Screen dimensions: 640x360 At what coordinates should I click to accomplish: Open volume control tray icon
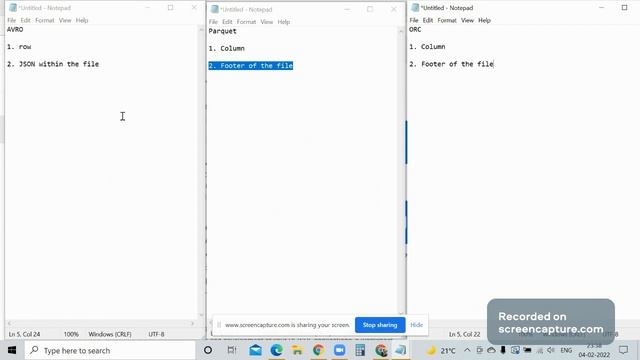551,350
